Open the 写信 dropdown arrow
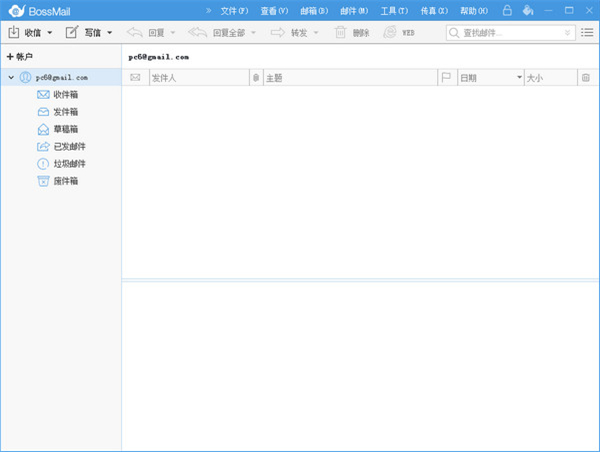600x452 pixels. tap(110, 32)
